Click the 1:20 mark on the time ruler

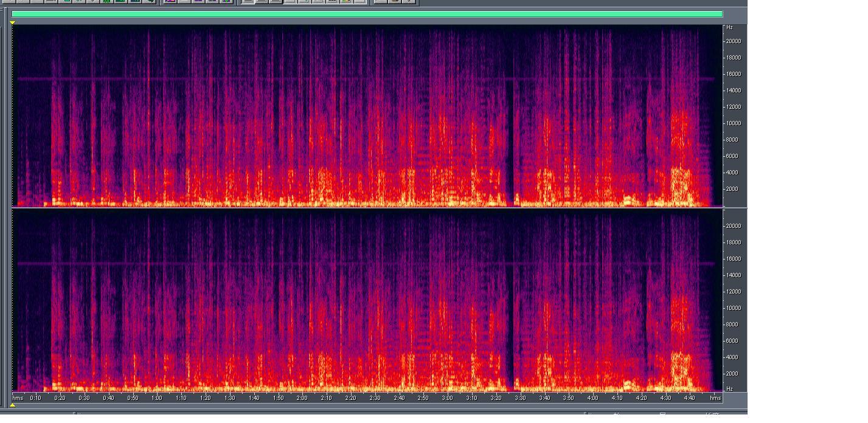tap(206, 398)
